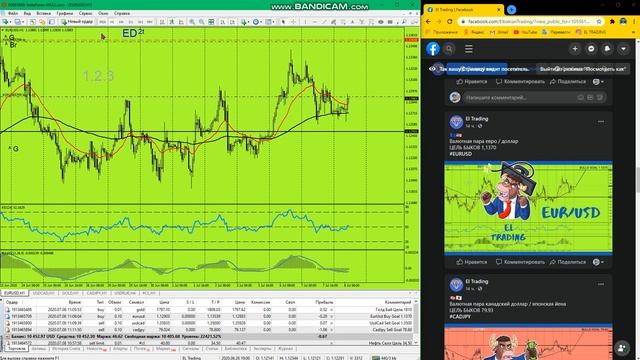Toggle the tile windows grid icon

click(211, 22)
